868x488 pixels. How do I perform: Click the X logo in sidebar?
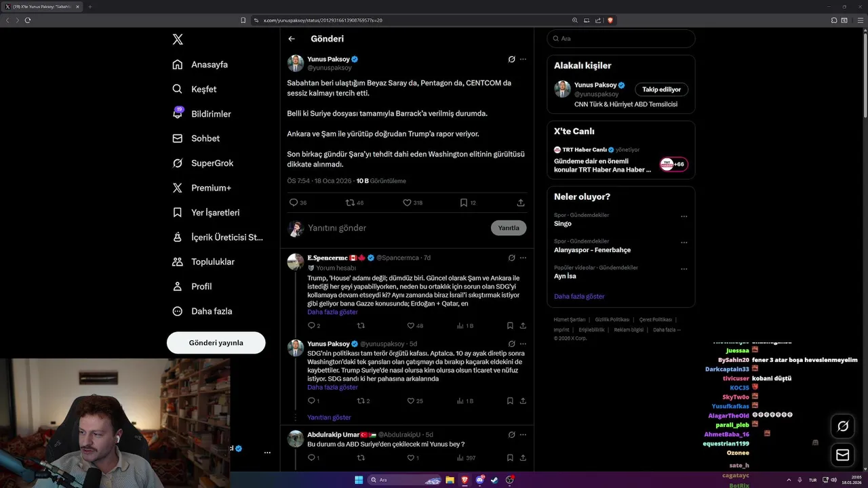pos(178,39)
